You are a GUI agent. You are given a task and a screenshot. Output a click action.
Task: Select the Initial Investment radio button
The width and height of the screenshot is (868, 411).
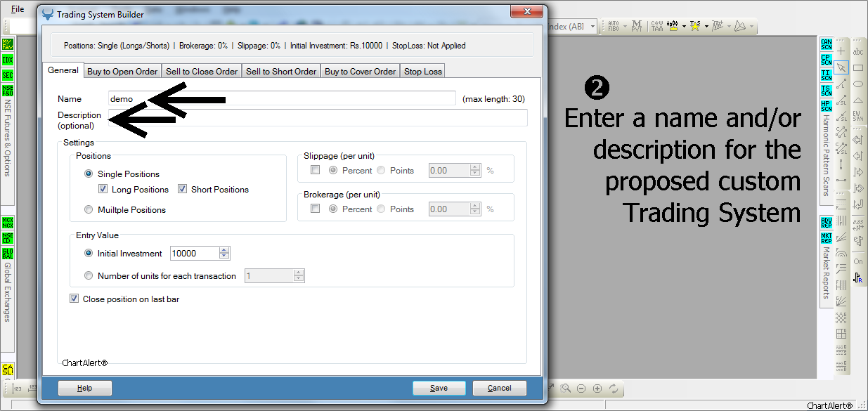[x=89, y=253]
